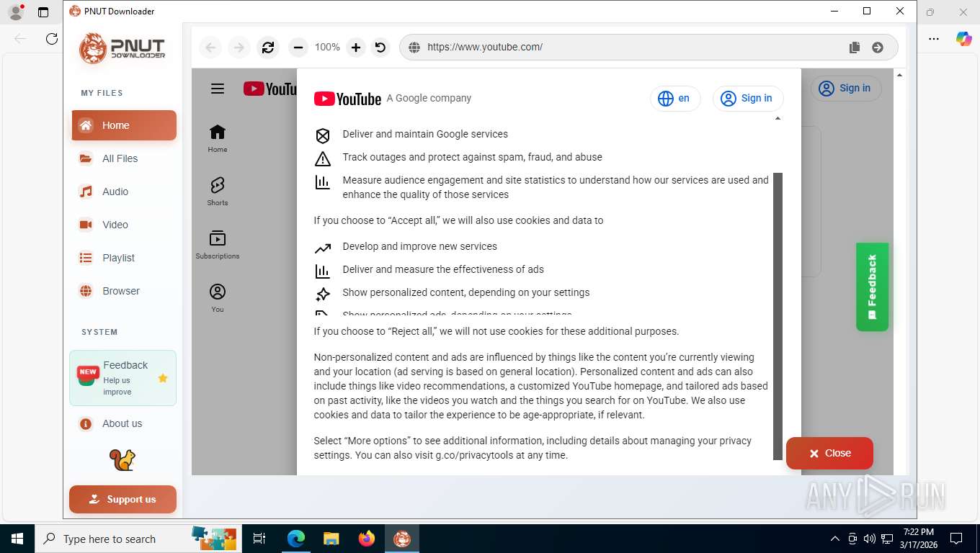Click the star icon on the Feedback card
The image size is (980, 553).
[x=163, y=378]
